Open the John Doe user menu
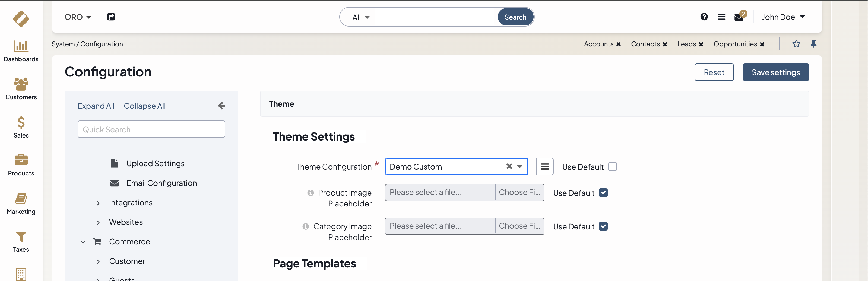This screenshot has height=281, width=868. 783,17
